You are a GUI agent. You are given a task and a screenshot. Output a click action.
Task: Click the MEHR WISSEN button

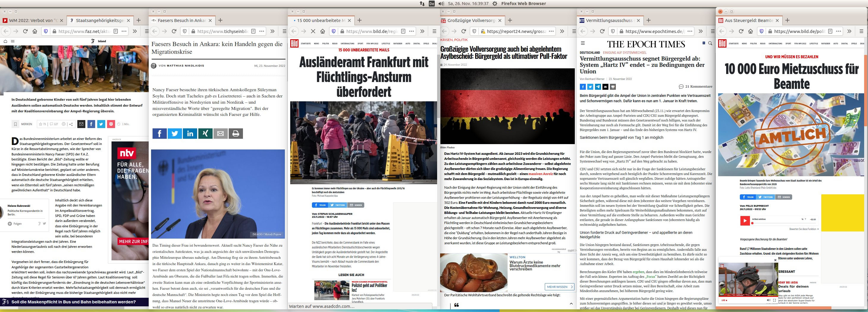pyautogui.click(x=559, y=287)
